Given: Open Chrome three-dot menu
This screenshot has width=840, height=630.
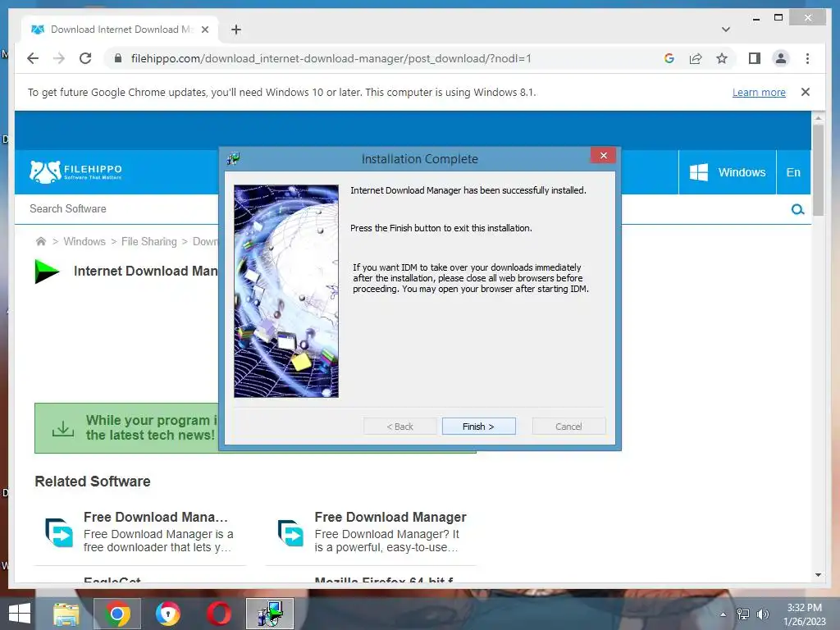Looking at the screenshot, I should [x=807, y=58].
